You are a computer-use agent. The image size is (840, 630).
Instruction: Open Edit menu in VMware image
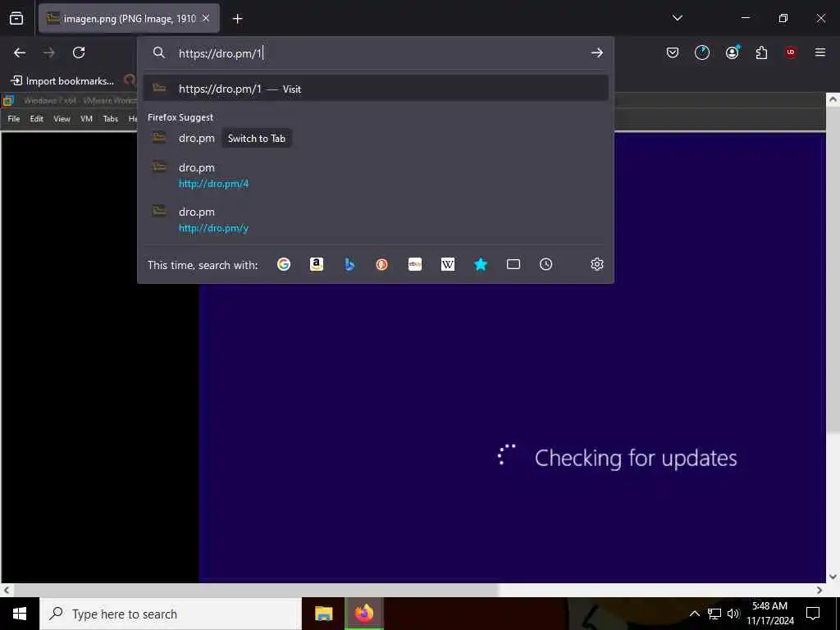pyautogui.click(x=36, y=118)
